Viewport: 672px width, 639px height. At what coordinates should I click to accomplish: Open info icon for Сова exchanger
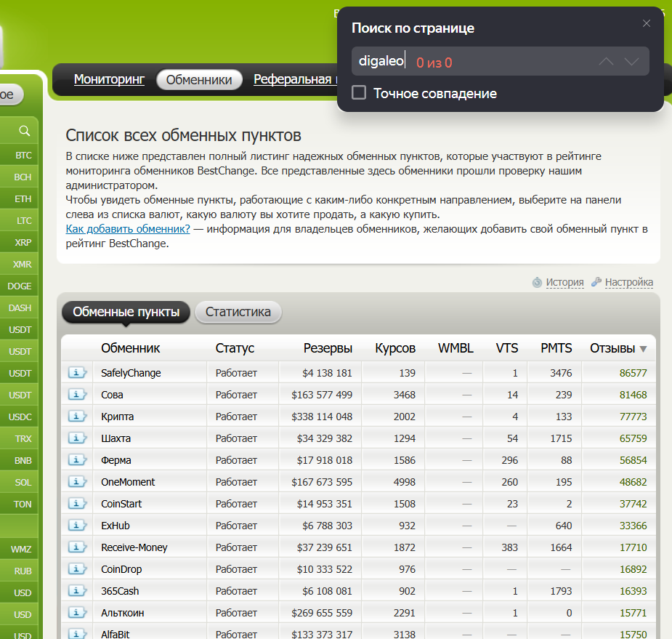pos(77,395)
